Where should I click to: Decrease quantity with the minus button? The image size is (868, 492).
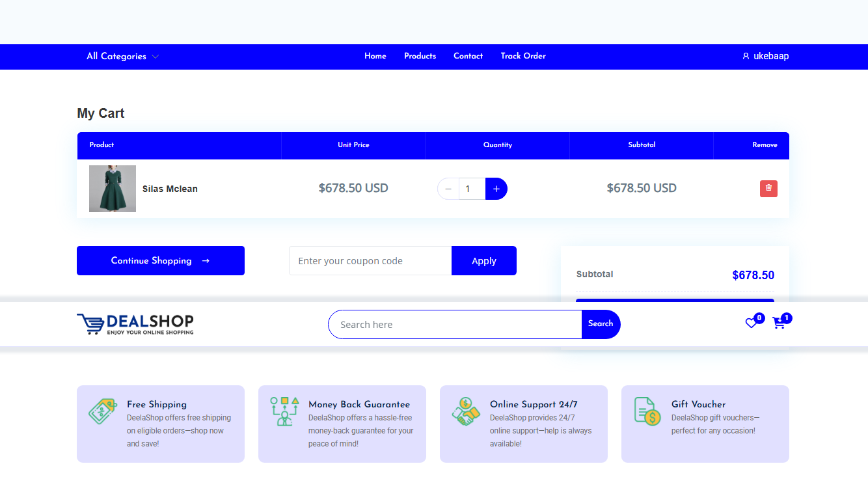point(448,189)
